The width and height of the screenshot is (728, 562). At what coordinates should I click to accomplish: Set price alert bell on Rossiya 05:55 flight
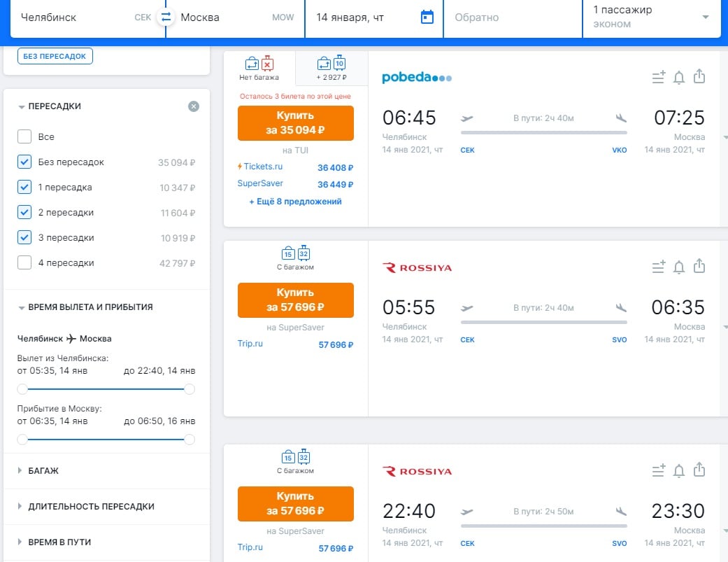[679, 267]
